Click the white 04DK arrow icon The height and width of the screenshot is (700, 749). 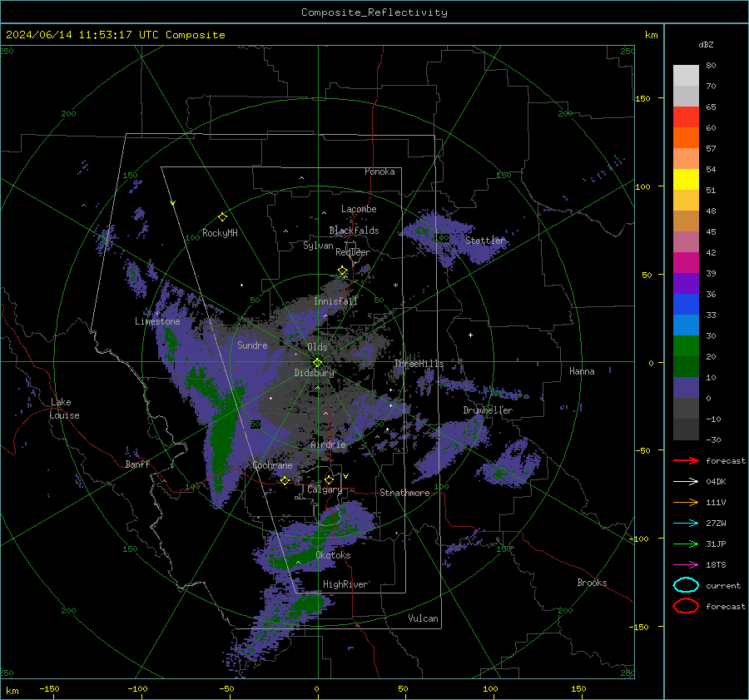point(686,481)
